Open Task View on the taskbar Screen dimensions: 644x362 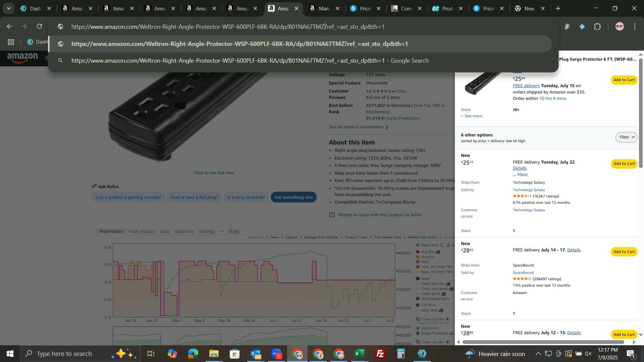click(151, 354)
